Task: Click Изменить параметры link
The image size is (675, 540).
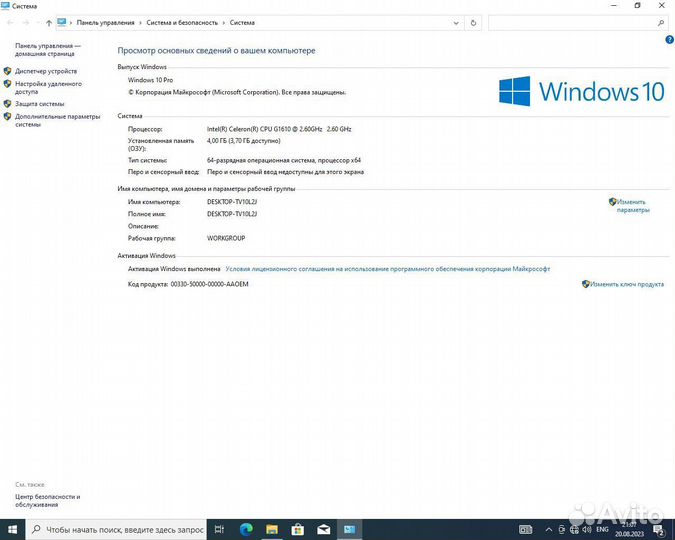Action: tap(633, 206)
